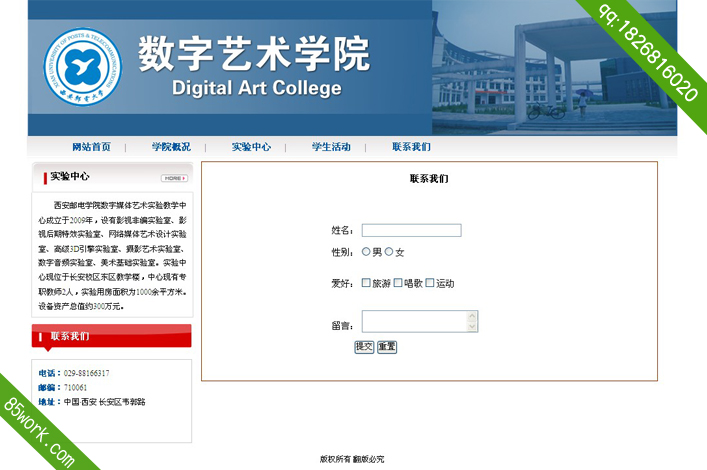
Task: Check the 旅游 hobby checkbox
Action: click(x=366, y=283)
